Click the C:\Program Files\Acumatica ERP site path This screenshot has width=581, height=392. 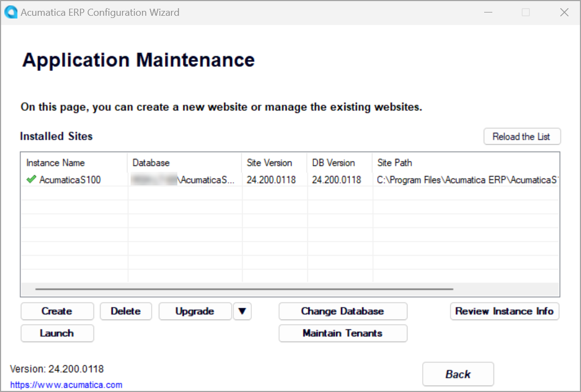tap(467, 180)
